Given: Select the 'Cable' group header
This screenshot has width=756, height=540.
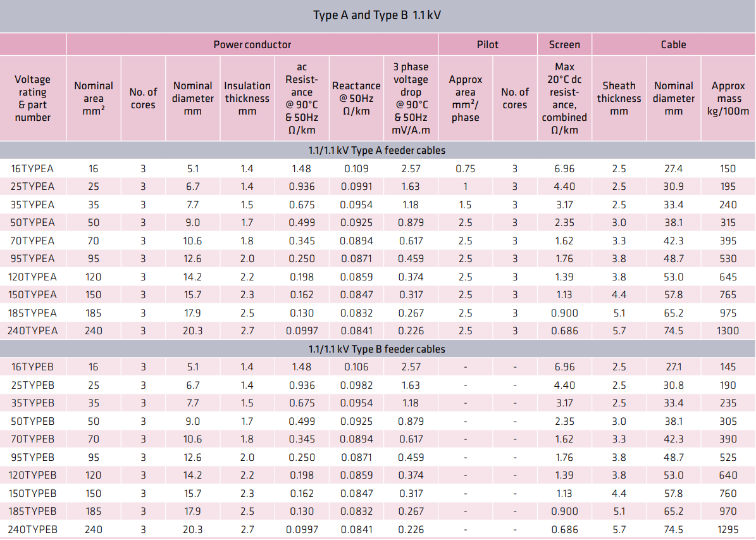Looking at the screenshot, I should [673, 45].
